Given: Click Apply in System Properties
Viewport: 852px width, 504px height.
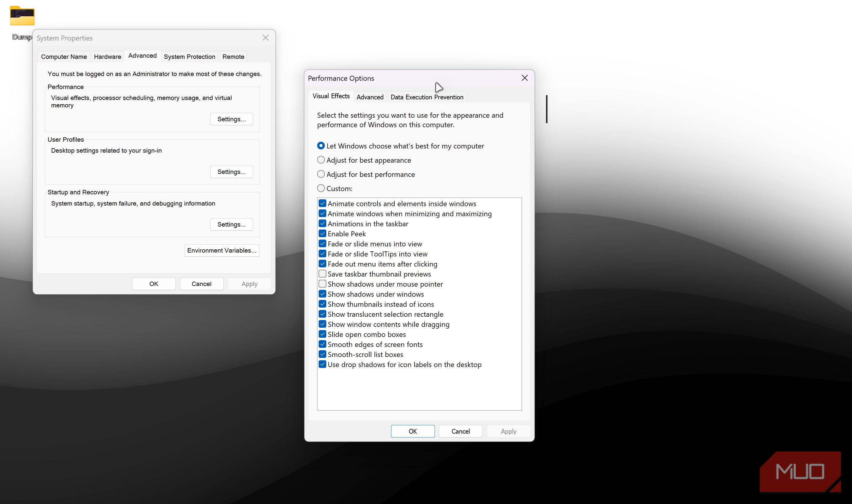Looking at the screenshot, I should pos(250,284).
